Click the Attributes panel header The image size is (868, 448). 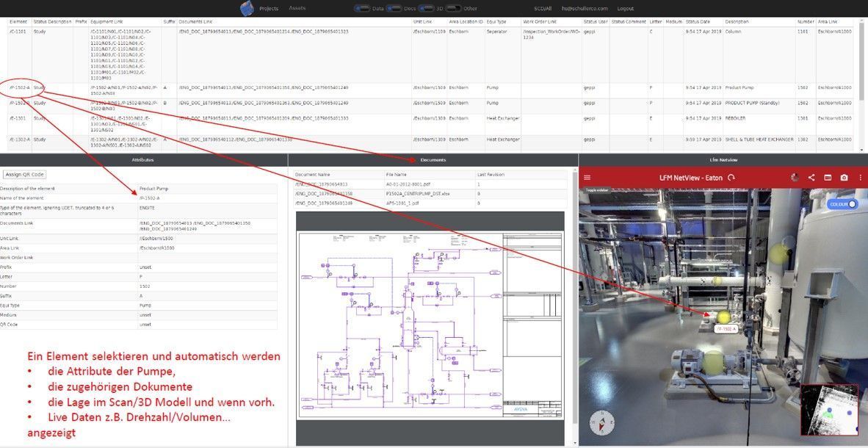coord(143,159)
